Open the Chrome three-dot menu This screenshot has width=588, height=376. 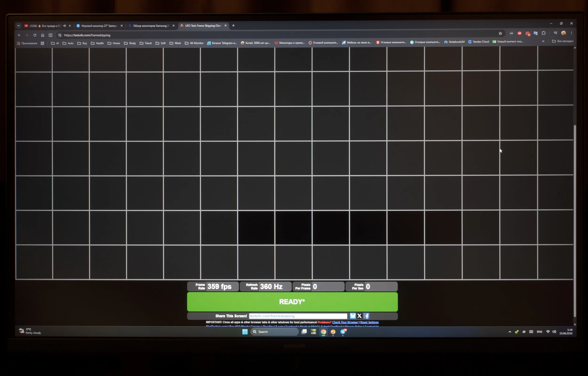click(x=571, y=33)
